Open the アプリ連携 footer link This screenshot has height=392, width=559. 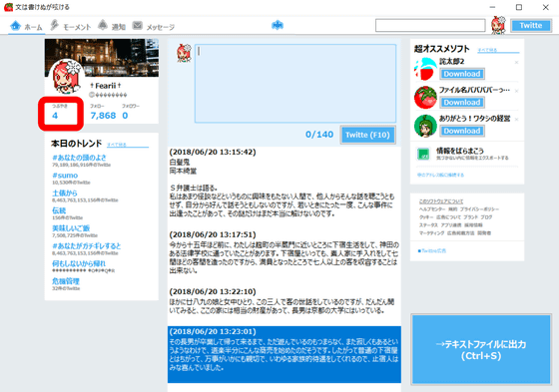click(451, 225)
